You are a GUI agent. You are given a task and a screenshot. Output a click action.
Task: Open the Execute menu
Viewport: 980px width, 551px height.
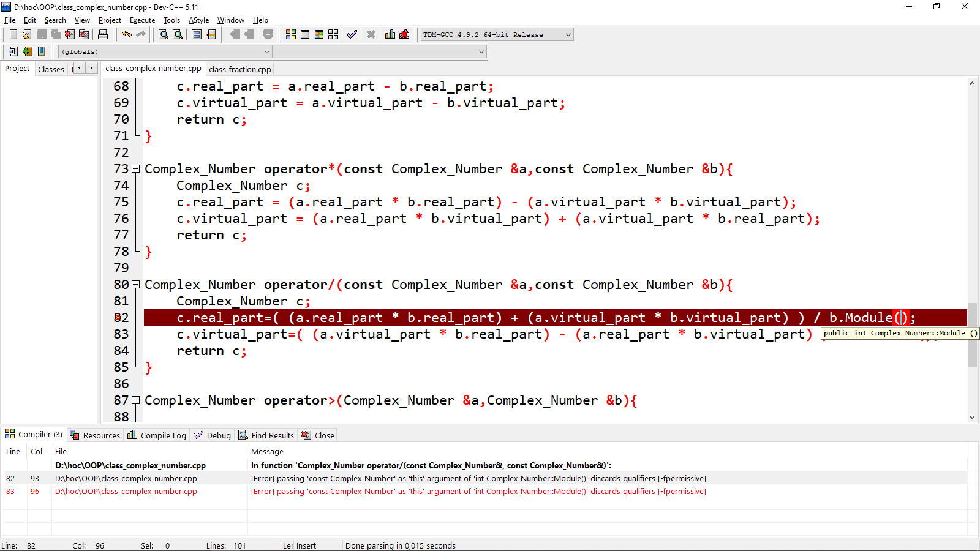(142, 20)
